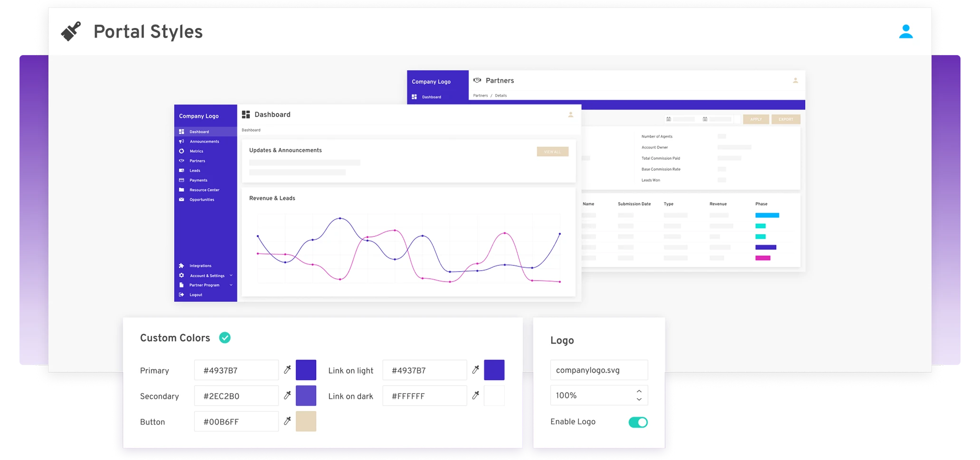
Task: Click the Dashboard grid icon in header
Action: (246, 115)
